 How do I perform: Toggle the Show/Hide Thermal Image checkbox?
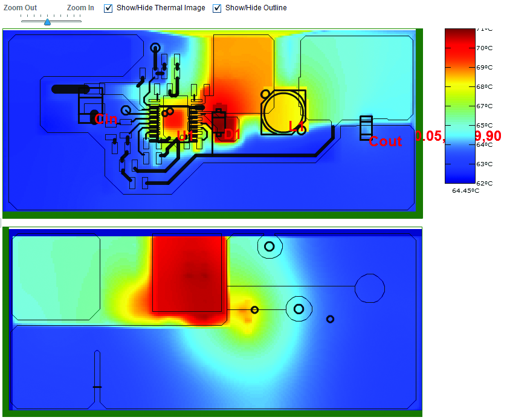(108, 8)
